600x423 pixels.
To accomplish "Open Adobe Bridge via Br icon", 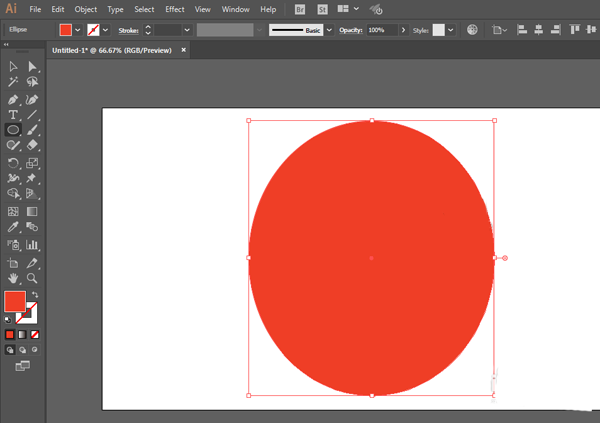I will tap(299, 9).
